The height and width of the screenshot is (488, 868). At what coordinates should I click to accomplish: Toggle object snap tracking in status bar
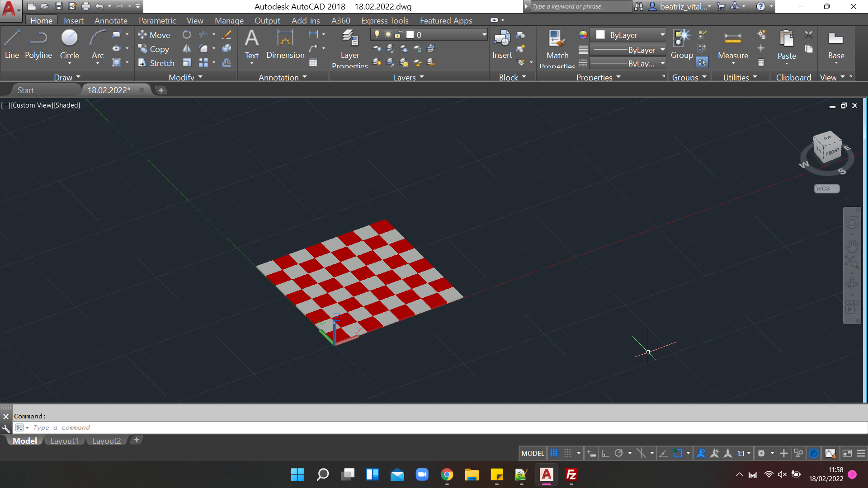pyautogui.click(x=664, y=453)
